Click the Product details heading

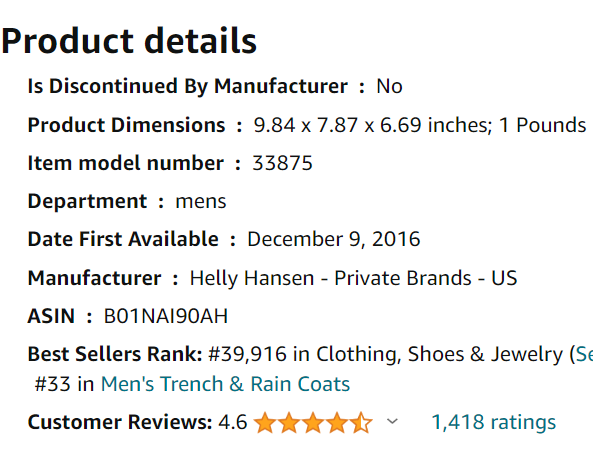pos(129,41)
